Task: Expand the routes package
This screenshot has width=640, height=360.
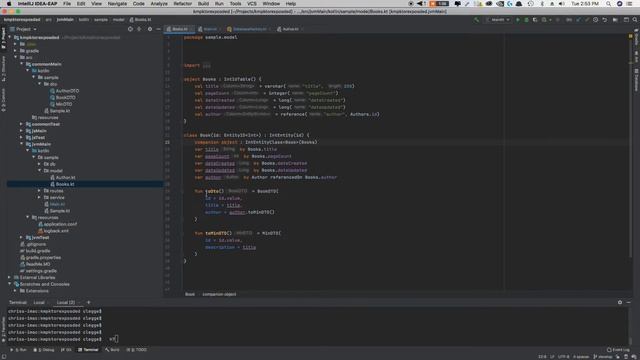Action: coord(40,191)
